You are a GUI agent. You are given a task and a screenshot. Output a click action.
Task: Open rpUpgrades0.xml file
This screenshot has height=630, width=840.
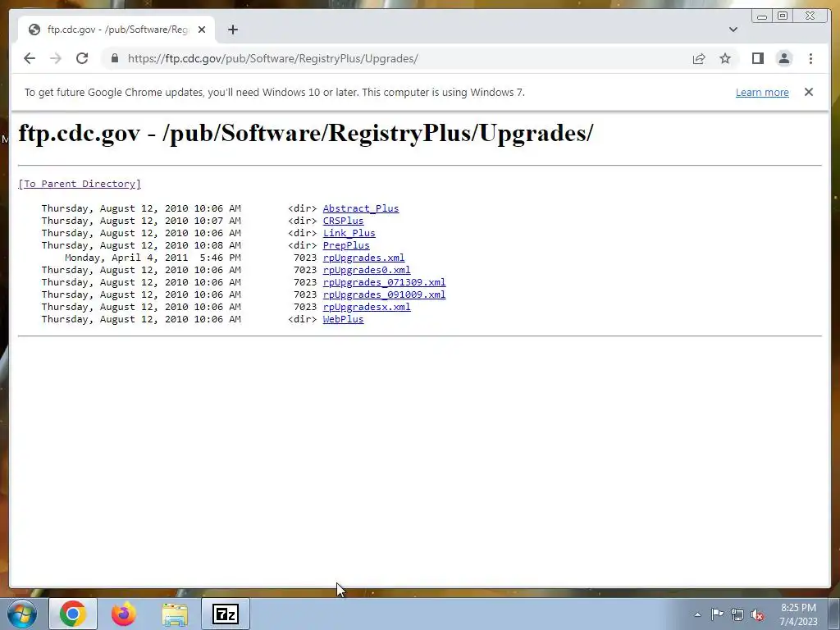tap(367, 270)
